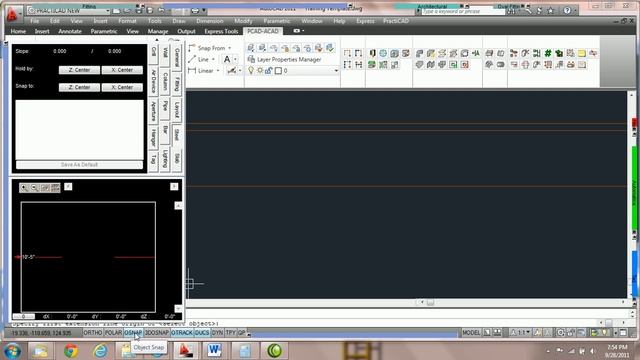Screen dimensions: 640x360
Task: Click the Linear dimension icon
Action: tap(192, 71)
